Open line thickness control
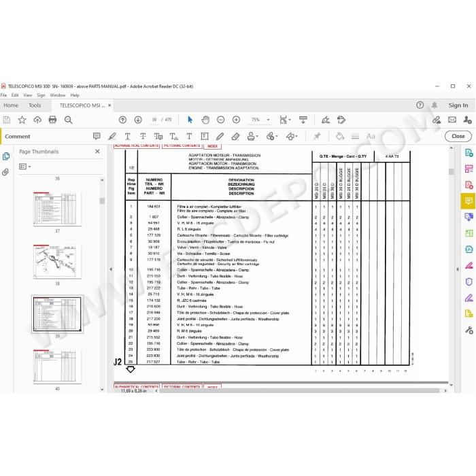The height and width of the screenshot is (476, 476). click(x=355, y=136)
